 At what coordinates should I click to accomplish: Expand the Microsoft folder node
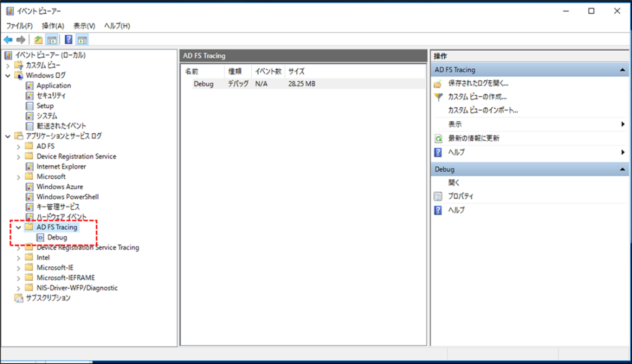(19, 176)
